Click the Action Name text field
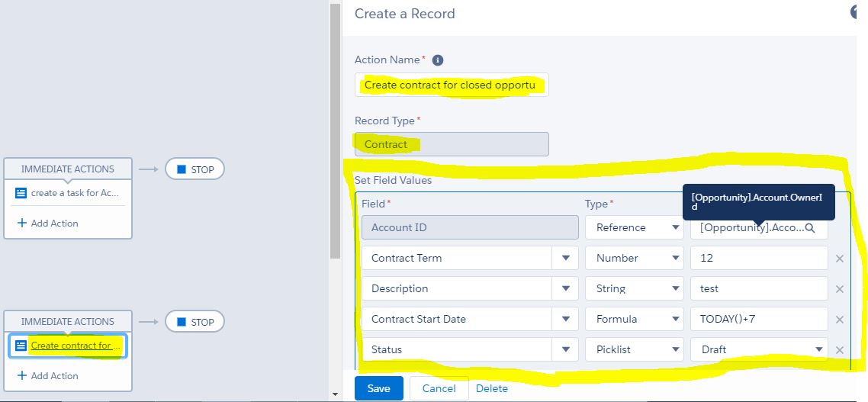 pyautogui.click(x=452, y=85)
